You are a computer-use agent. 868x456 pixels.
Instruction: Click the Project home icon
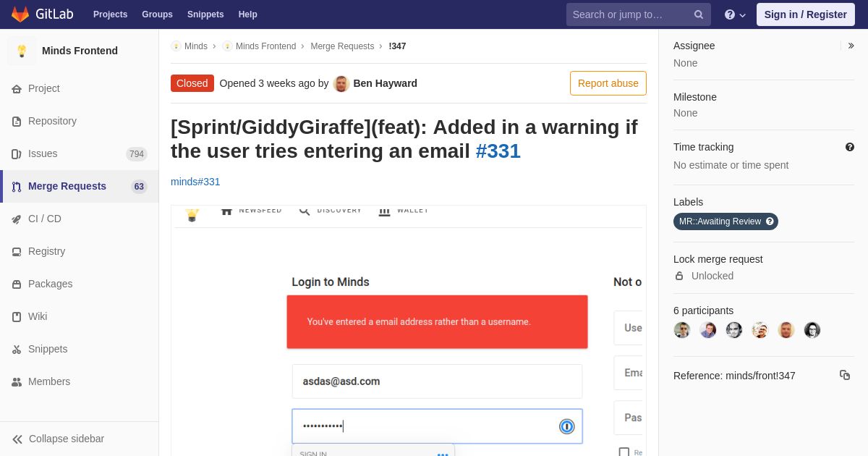[17, 88]
